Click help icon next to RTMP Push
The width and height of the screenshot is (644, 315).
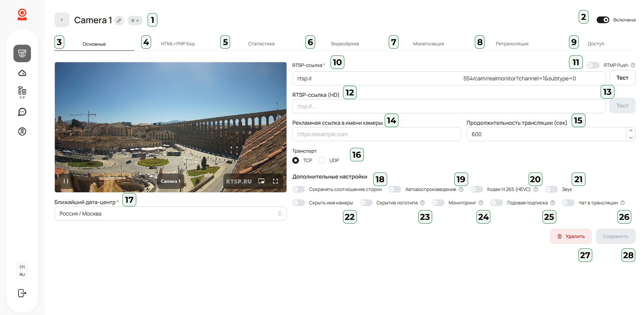point(633,65)
